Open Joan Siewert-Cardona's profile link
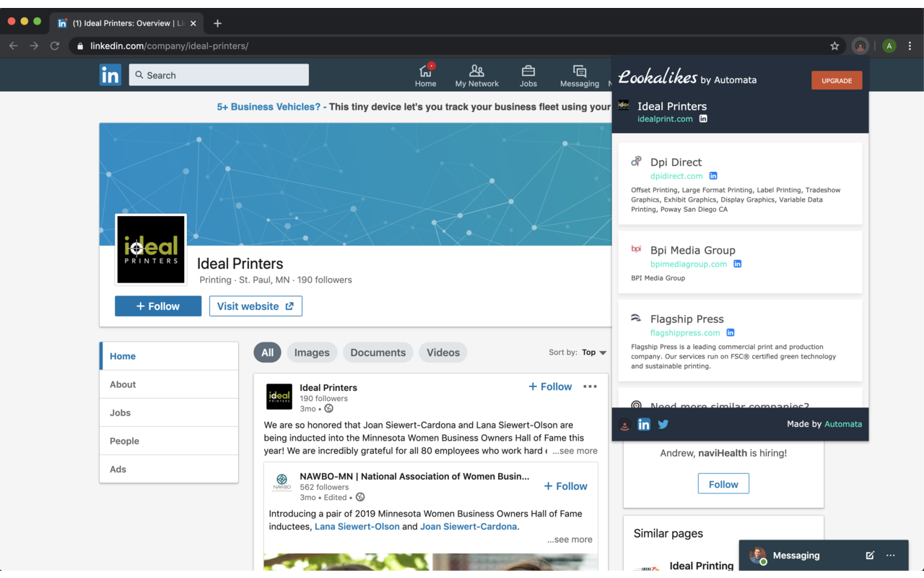This screenshot has height=578, width=924. click(x=468, y=527)
